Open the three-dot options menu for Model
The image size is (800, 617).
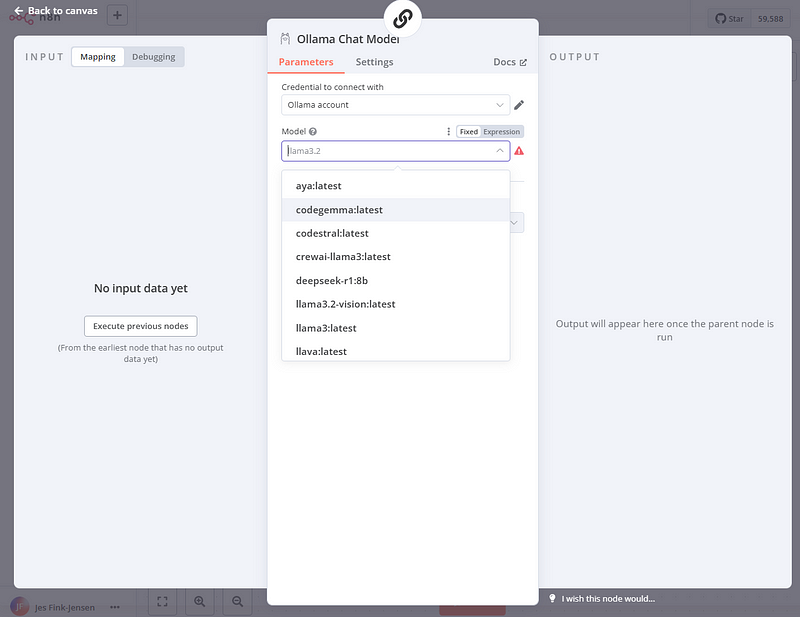point(448,132)
